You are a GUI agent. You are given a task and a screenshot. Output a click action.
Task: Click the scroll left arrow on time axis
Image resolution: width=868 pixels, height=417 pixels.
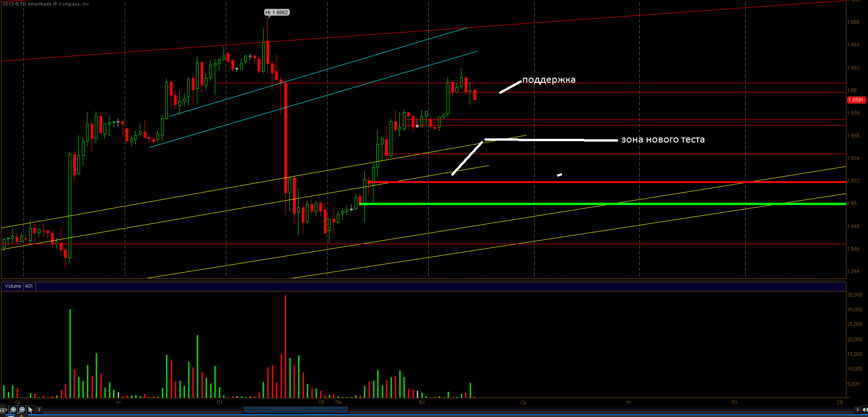[39, 410]
